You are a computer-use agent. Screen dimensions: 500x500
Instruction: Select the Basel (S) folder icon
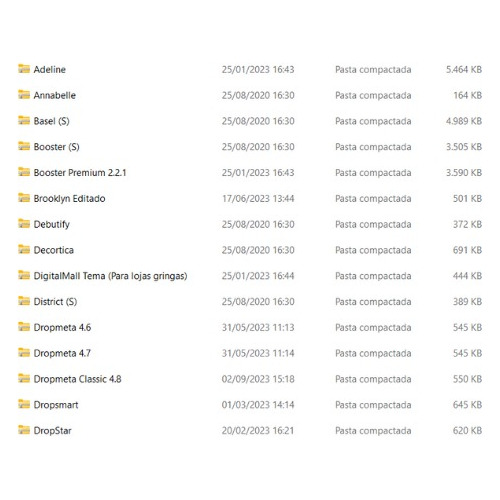[x=24, y=120]
